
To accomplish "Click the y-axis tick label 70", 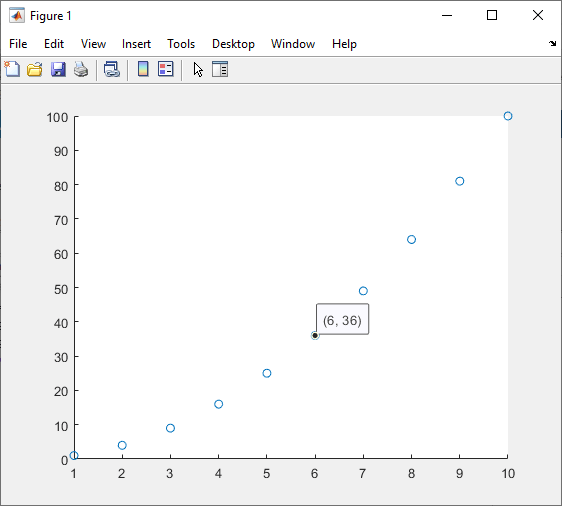I will pos(61,220).
